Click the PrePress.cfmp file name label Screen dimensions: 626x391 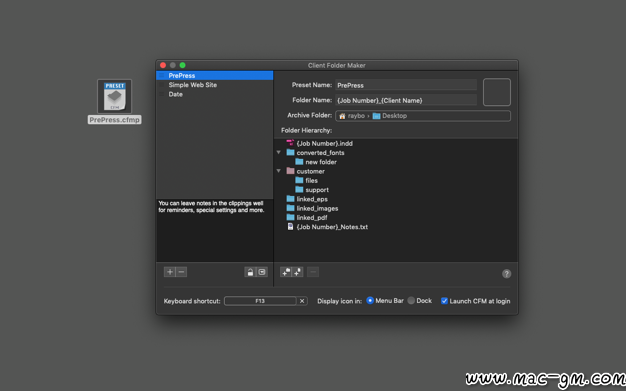[115, 120]
